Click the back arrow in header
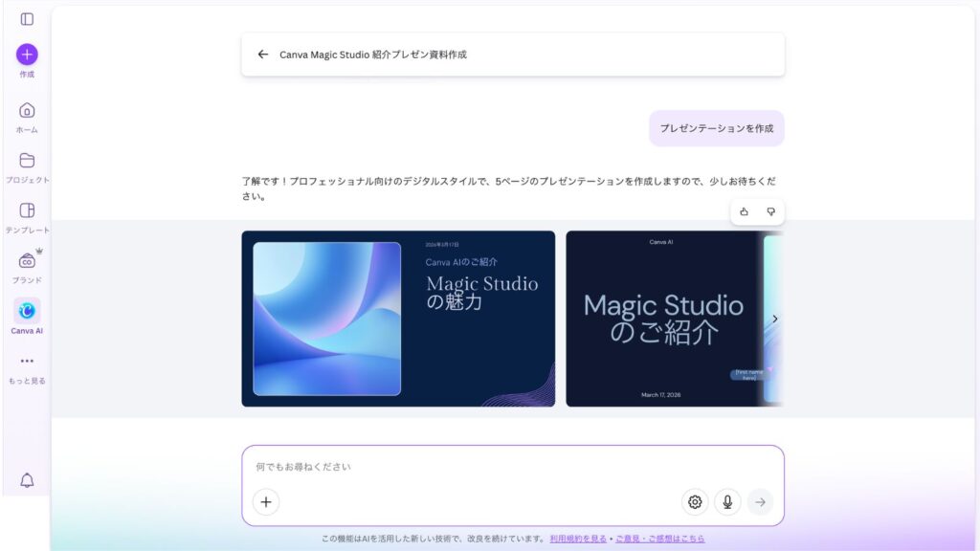Image resolution: width=980 pixels, height=551 pixels. pyautogui.click(x=263, y=55)
